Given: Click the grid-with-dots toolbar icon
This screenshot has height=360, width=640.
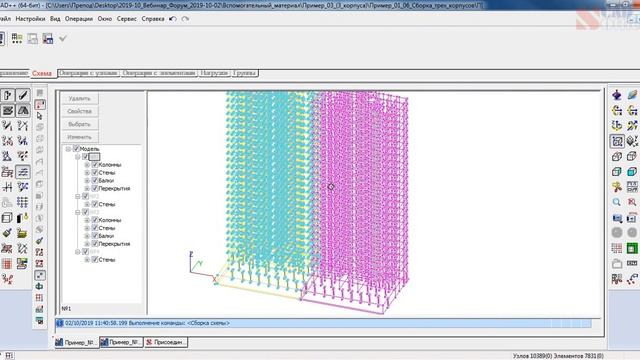Looking at the screenshot, I should click(17, 39).
